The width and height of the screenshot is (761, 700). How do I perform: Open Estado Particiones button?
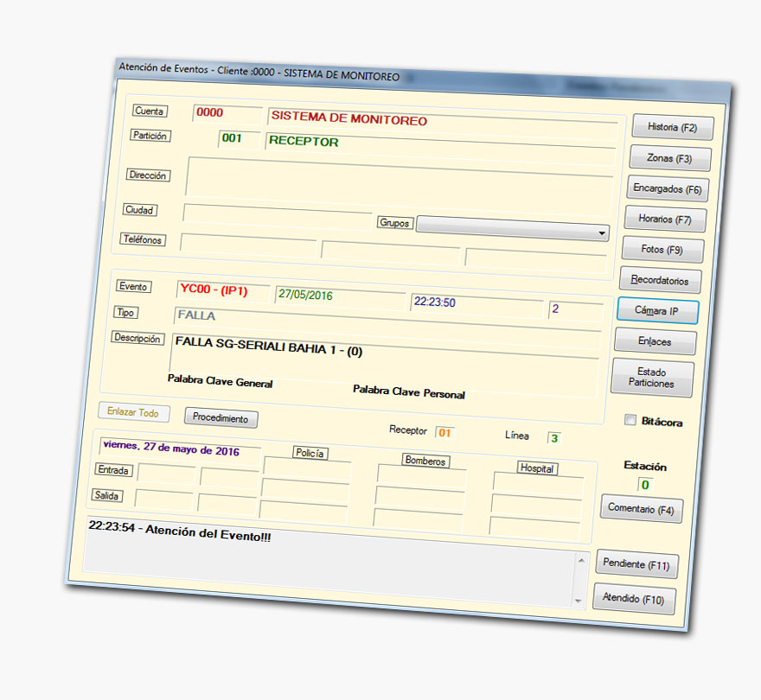coord(651,378)
